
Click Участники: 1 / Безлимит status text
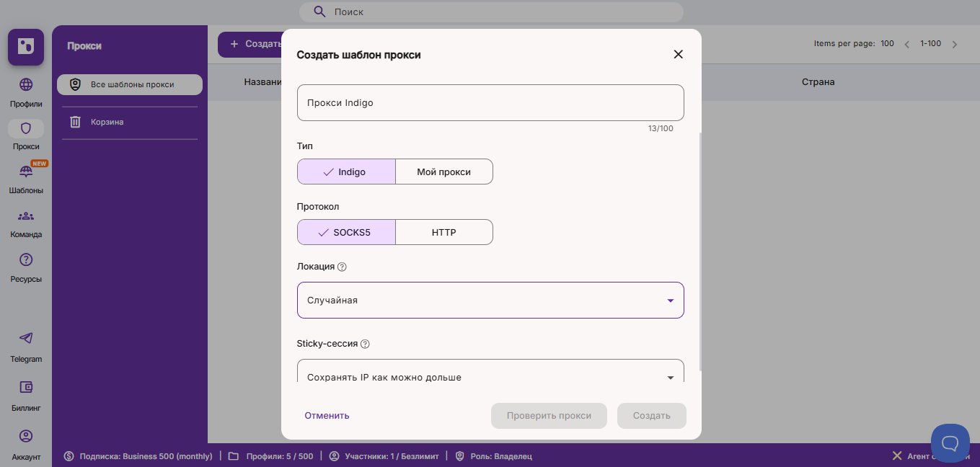tap(391, 456)
